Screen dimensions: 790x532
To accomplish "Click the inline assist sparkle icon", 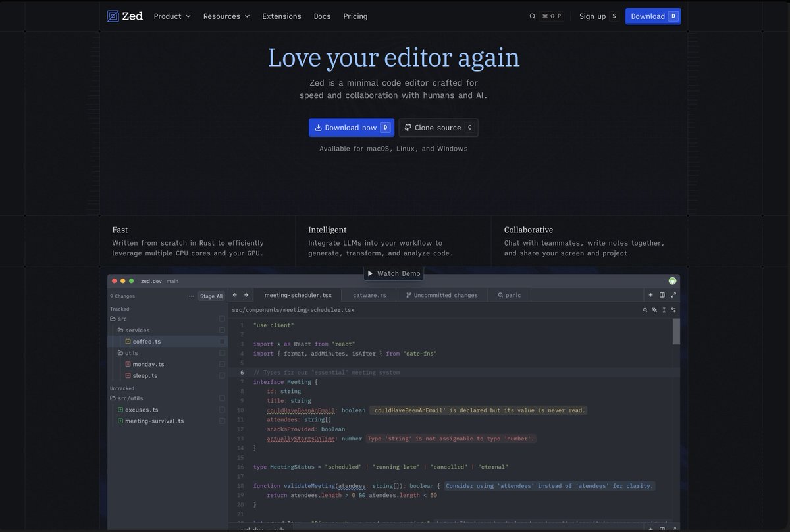I will point(654,309).
